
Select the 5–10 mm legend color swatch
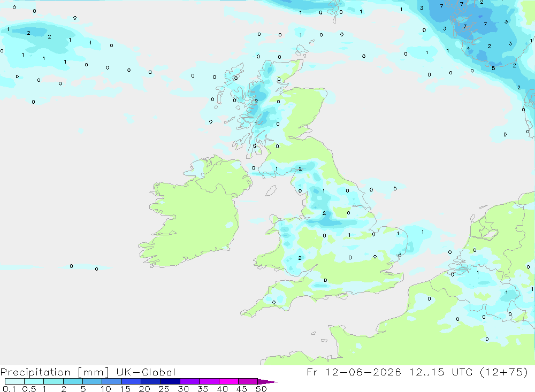click(x=92, y=381)
